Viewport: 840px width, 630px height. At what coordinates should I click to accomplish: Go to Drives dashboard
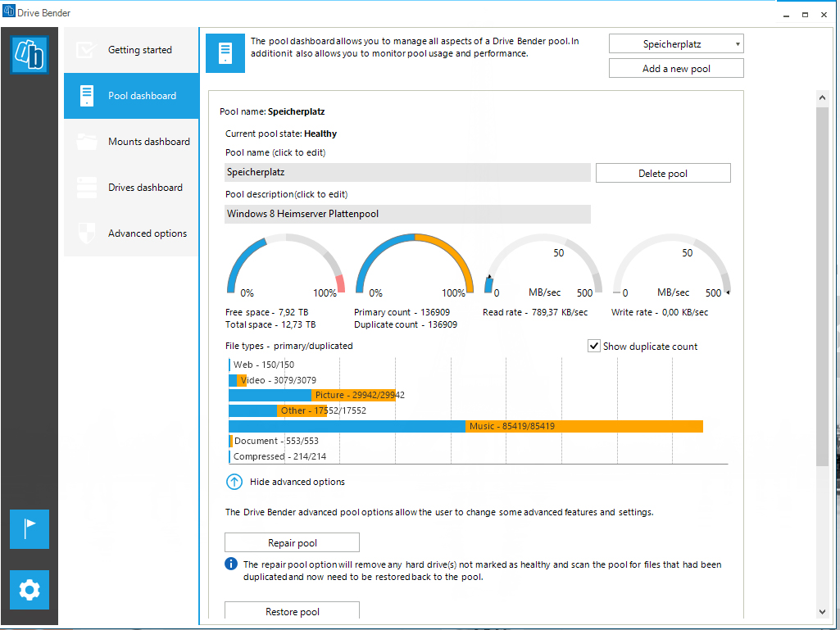pyautogui.click(x=131, y=188)
